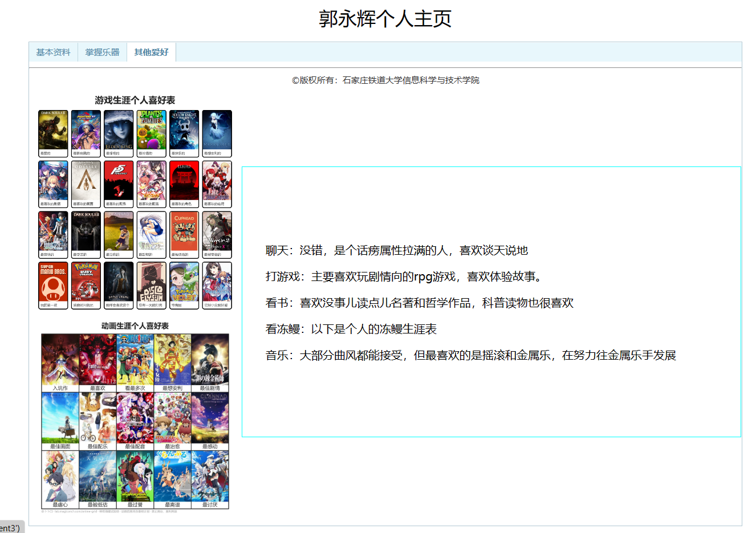
Task: Click the 游戏生涯个人喜好表 heading
Action: click(x=135, y=100)
